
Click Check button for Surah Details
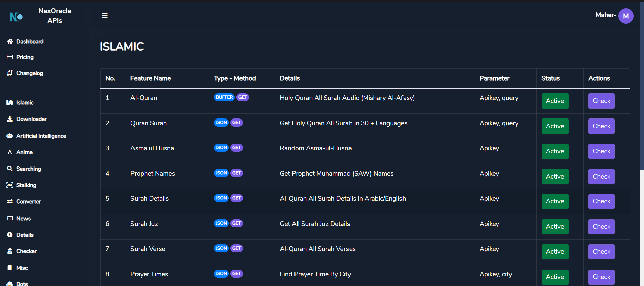pyautogui.click(x=601, y=201)
